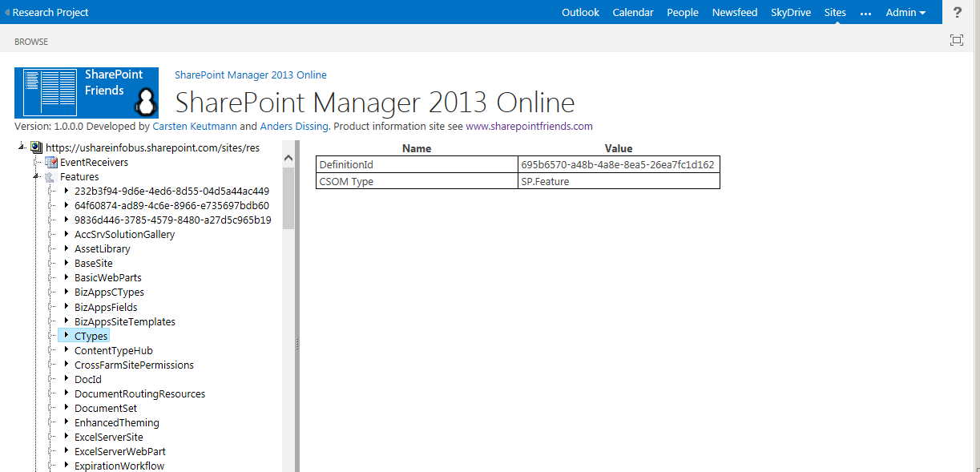Open People from the top bar
This screenshot has width=980, height=472.
click(683, 13)
